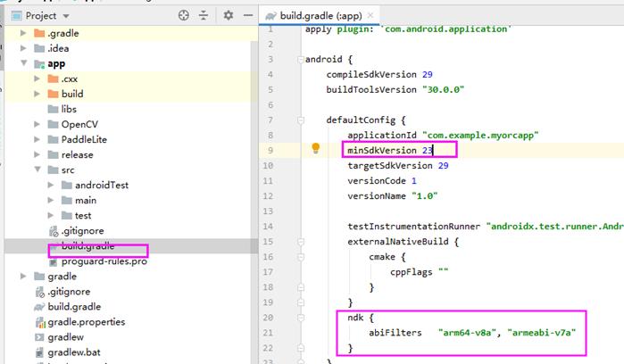Click the cppFlags line

coord(419,272)
